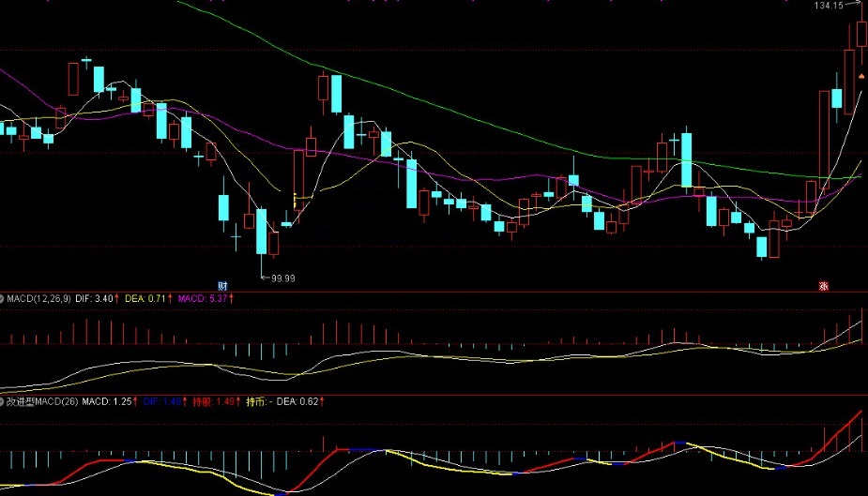This screenshot has height=496, width=868.
Task: Open settings icon beside MACD(12,26,9)
Action: click(x=2, y=298)
